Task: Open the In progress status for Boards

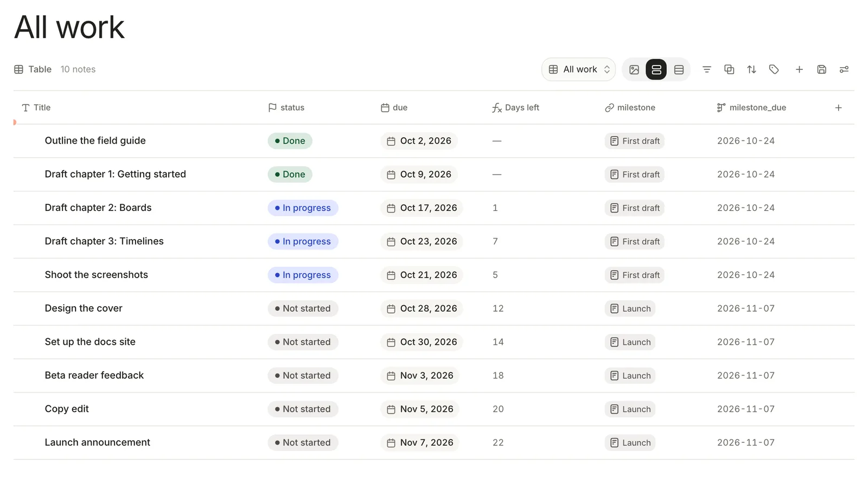Action: [303, 208]
